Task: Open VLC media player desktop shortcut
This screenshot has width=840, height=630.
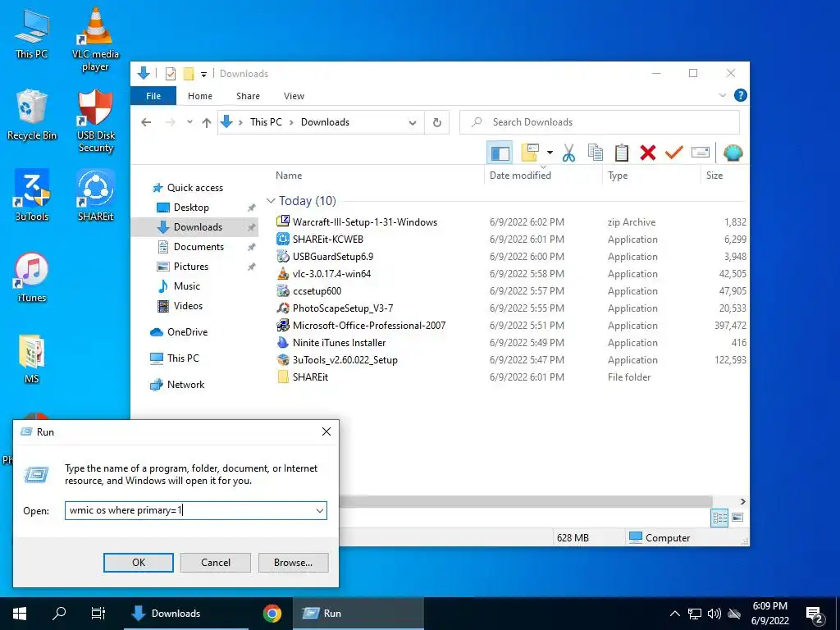Action: tap(95, 39)
